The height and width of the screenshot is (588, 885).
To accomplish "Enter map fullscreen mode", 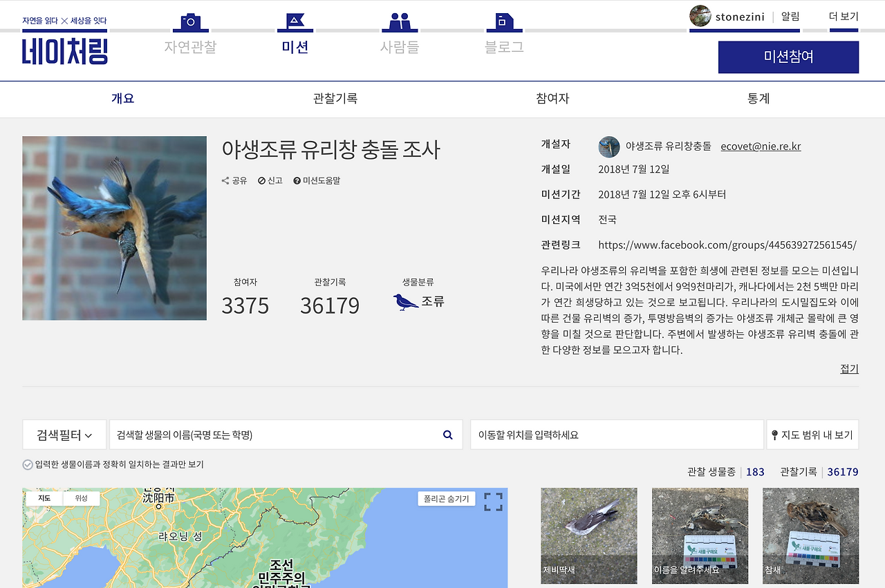I will pyautogui.click(x=494, y=500).
